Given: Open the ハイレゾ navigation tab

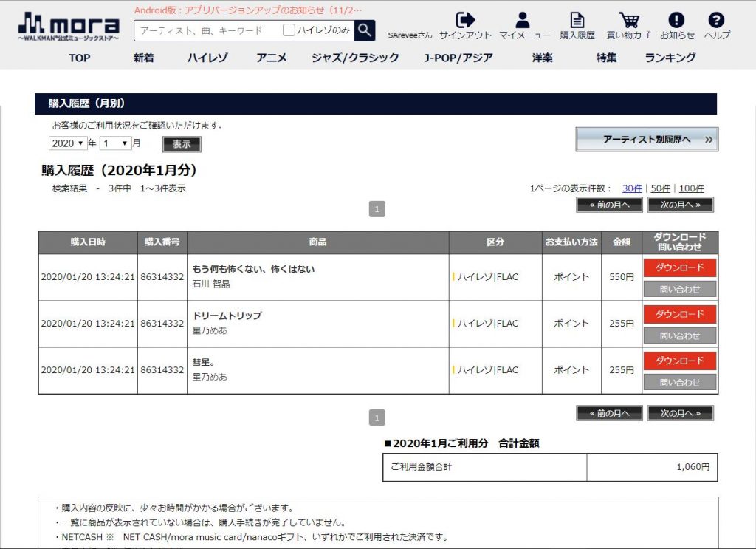Looking at the screenshot, I should click(x=207, y=58).
